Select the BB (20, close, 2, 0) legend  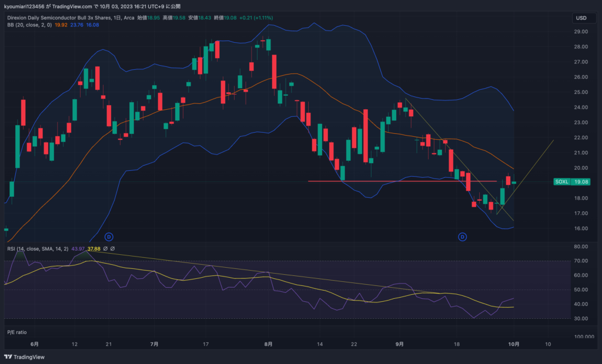tap(29, 25)
